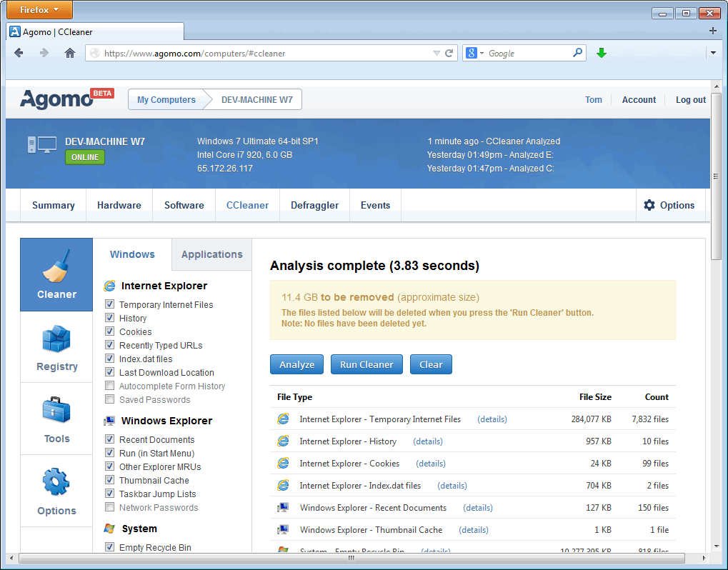Click the Analyze button
This screenshot has height=570, width=728.
coord(296,364)
